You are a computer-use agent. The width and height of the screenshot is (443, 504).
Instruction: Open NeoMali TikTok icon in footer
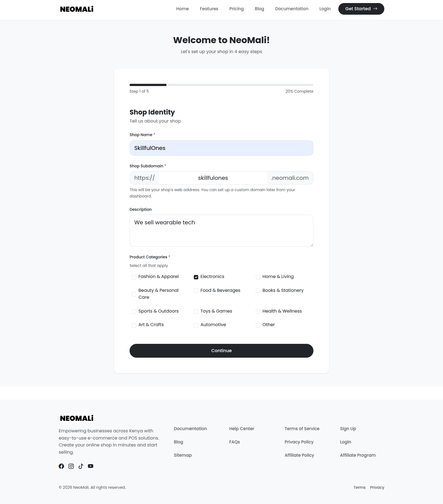81,466
